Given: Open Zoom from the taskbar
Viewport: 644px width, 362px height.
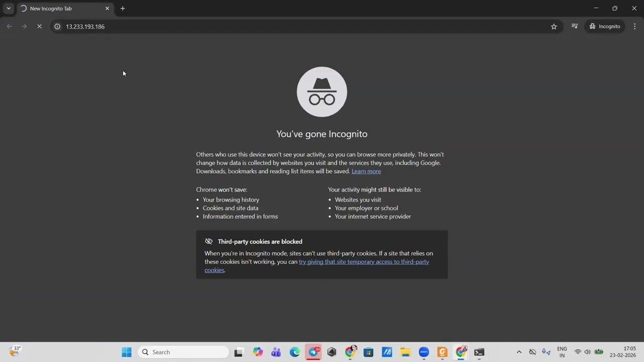Looking at the screenshot, I should point(424,352).
